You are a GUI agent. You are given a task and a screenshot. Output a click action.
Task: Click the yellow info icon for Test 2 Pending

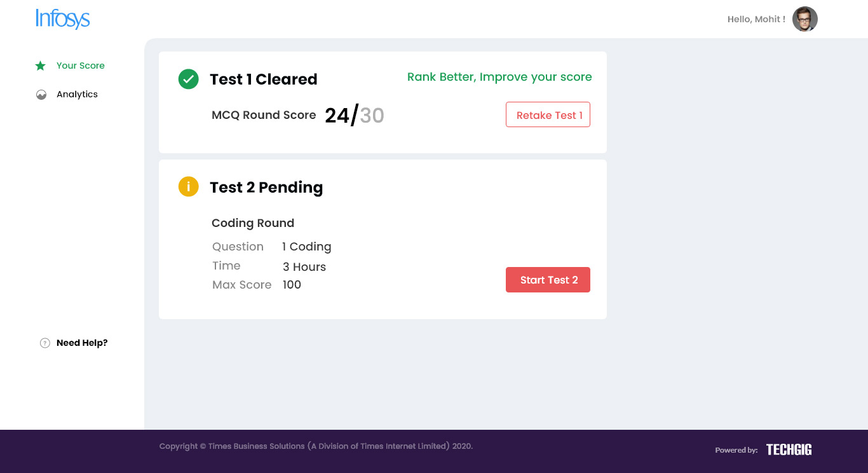click(x=189, y=187)
